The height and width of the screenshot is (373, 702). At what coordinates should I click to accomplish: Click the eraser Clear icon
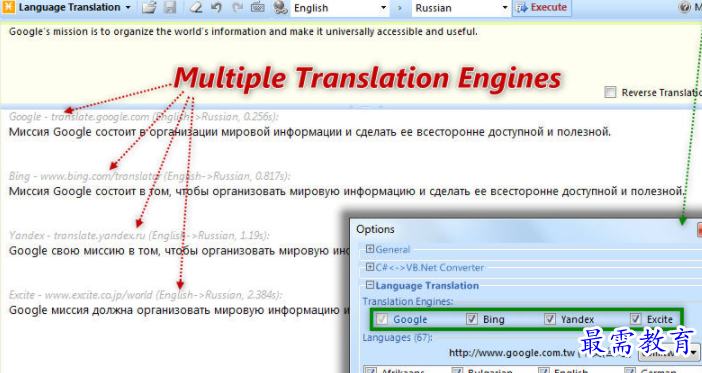pos(195,8)
